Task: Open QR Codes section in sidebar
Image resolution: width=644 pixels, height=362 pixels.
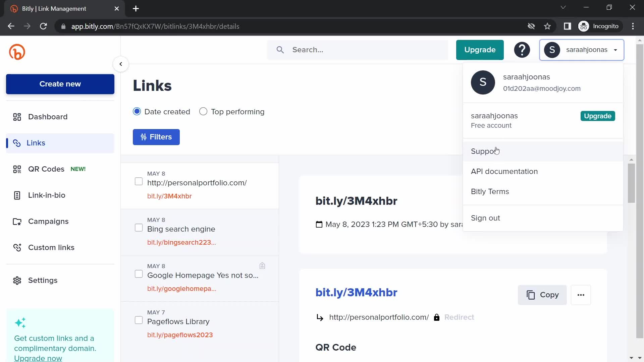Action: [46, 169]
